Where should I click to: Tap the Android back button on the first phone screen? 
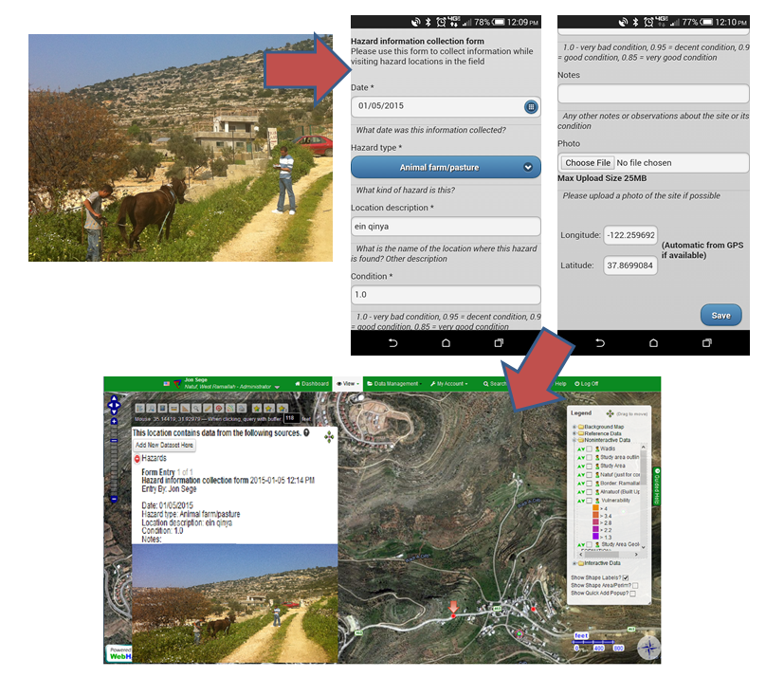(393, 343)
